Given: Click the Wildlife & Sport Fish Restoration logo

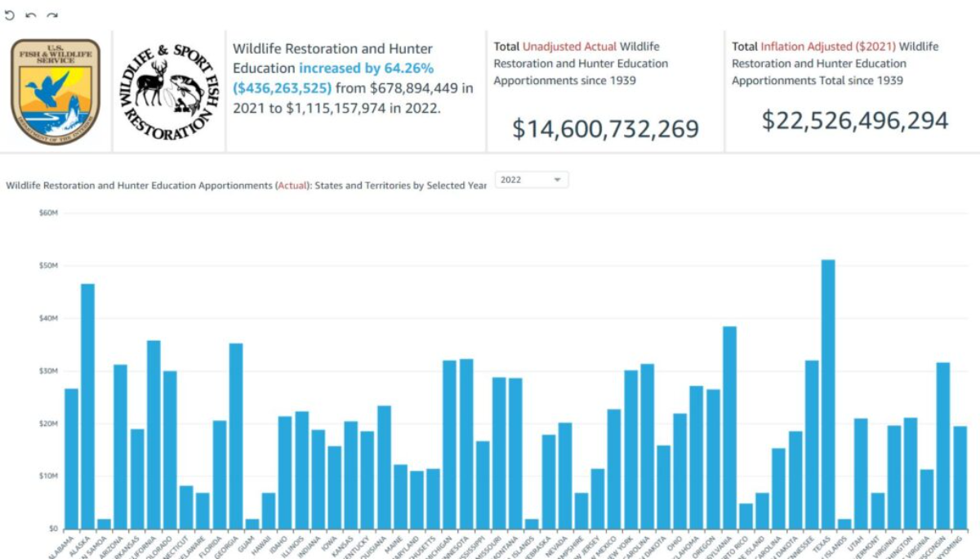Looking at the screenshot, I should point(170,92).
